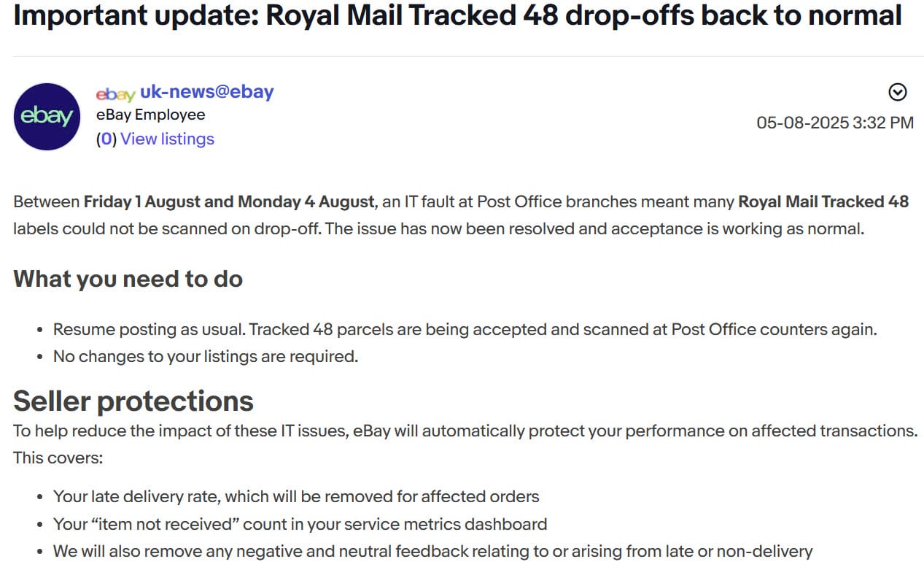Click the "What you need to do" heading
This screenshot has height=578, width=924.
pyautogui.click(x=128, y=279)
